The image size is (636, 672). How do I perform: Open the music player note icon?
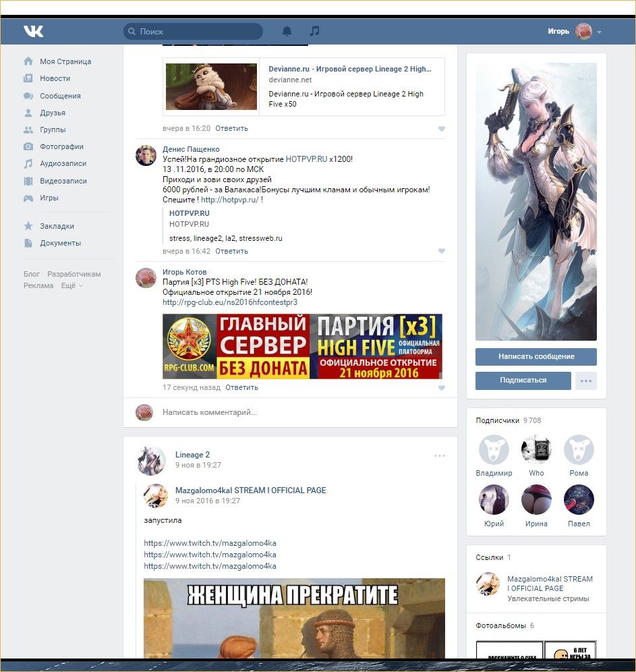point(314,31)
